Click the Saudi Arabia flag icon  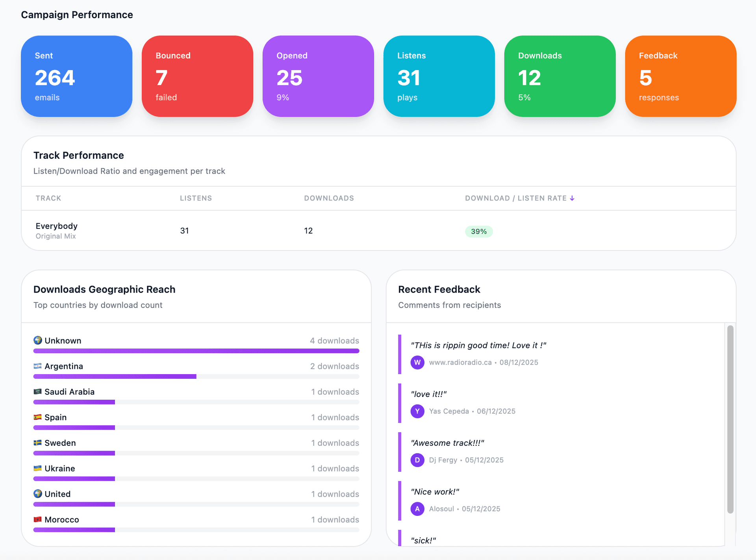(37, 392)
